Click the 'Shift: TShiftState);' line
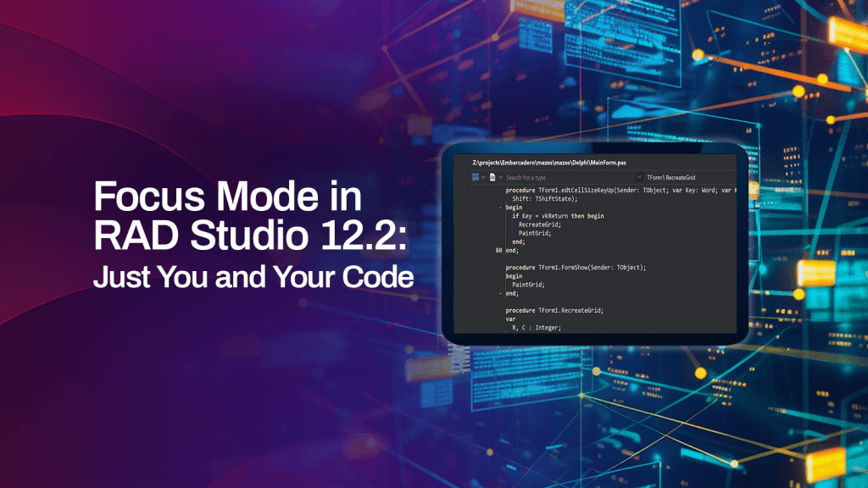868x488 pixels. coord(545,198)
